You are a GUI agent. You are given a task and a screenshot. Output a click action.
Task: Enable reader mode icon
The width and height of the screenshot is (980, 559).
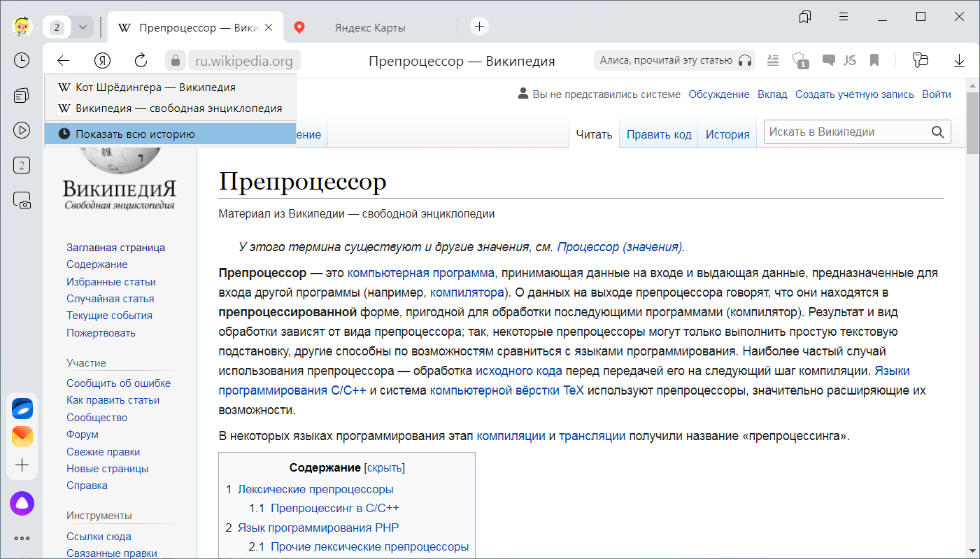click(x=773, y=60)
